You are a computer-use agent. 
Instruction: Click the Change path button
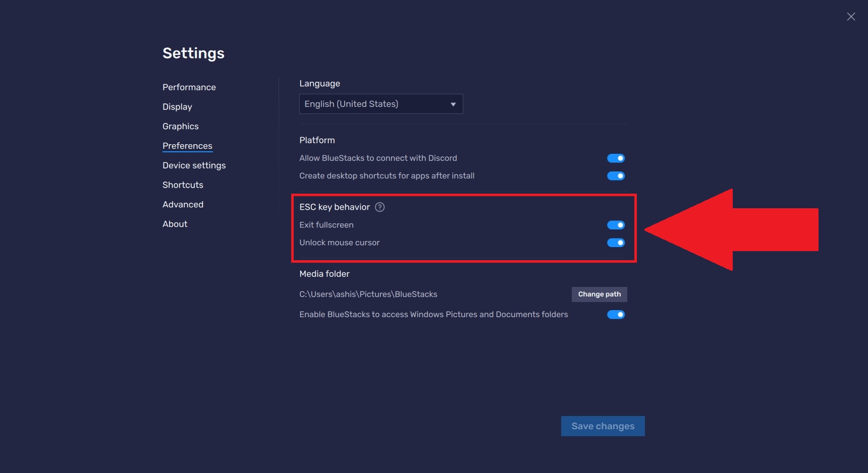tap(599, 294)
